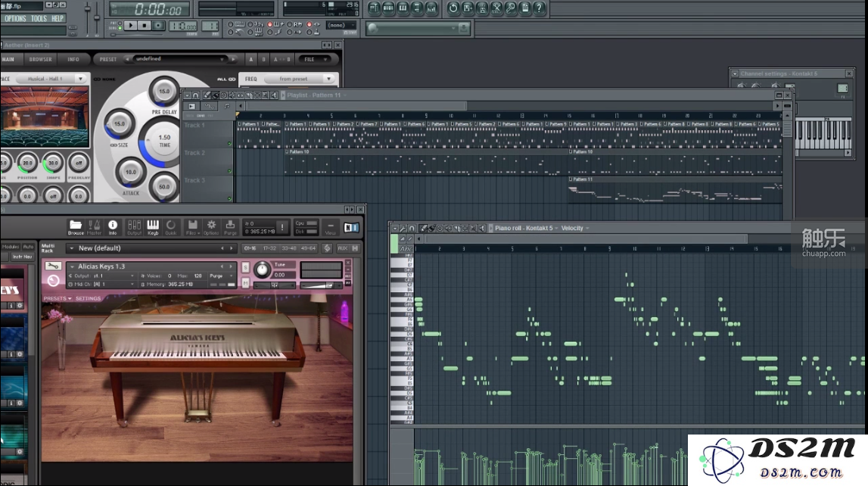868x486 pixels.
Task: Click the Play button in the transport
Action: [x=130, y=26]
